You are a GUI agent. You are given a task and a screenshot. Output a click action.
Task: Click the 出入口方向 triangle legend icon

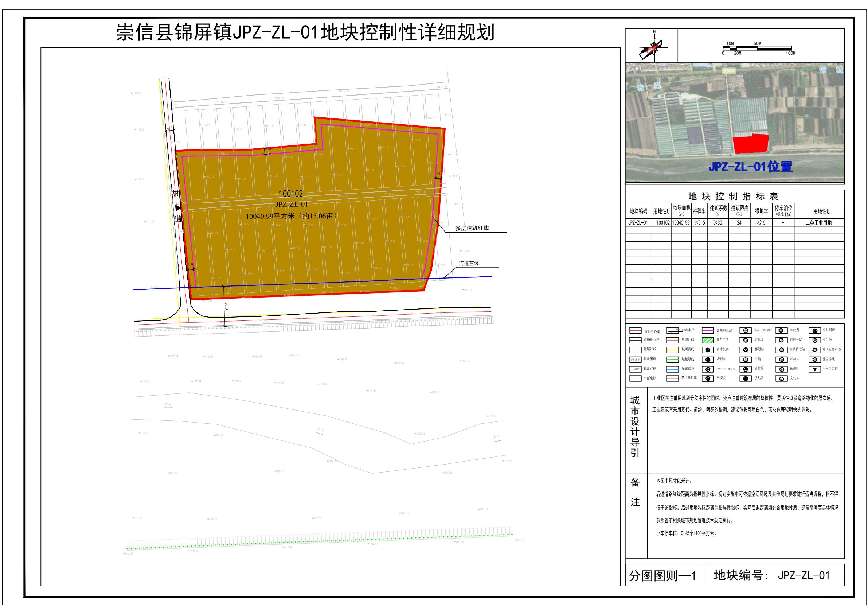tap(815, 369)
